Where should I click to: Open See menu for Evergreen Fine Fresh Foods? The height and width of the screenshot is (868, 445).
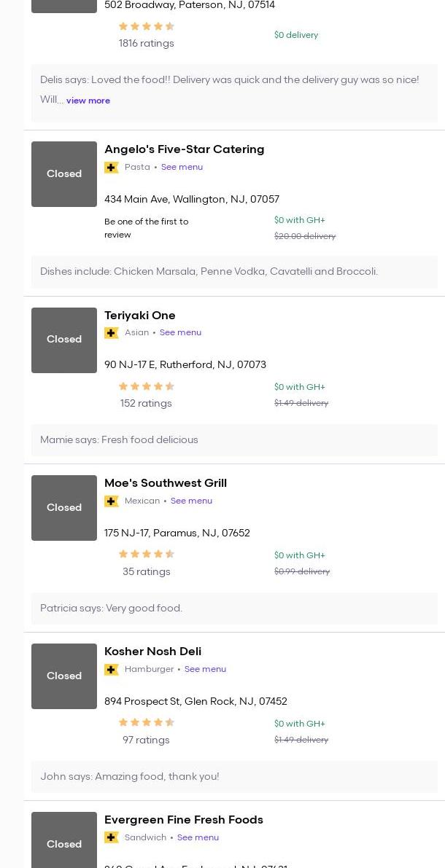[x=198, y=837]
